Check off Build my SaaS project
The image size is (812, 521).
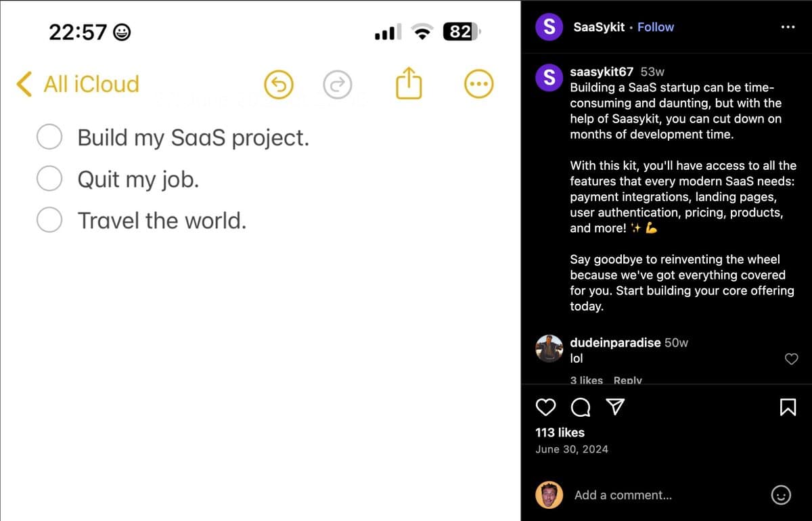point(49,137)
